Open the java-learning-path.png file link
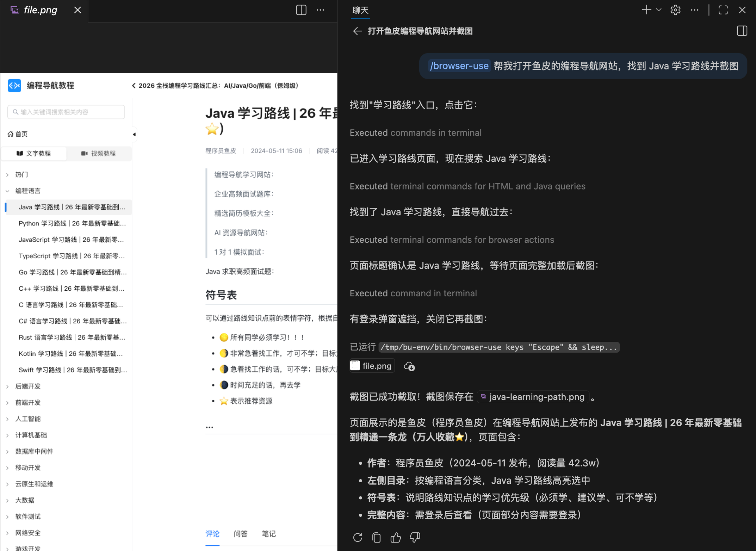756x551 pixels. (533, 397)
